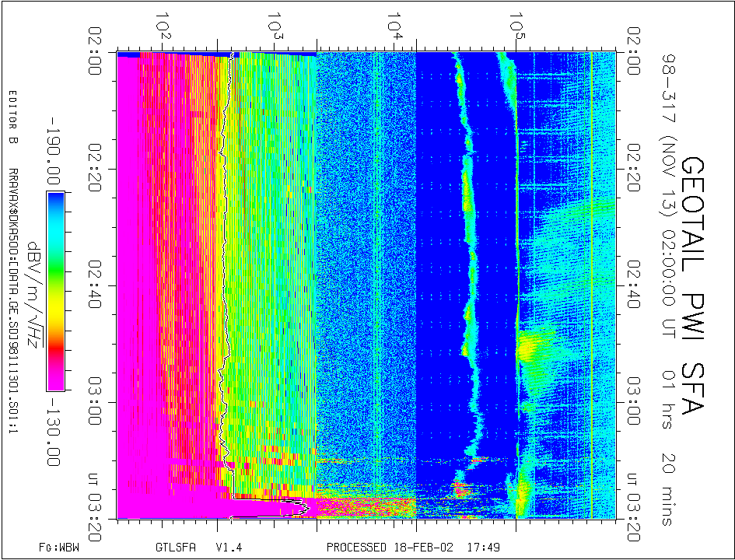735x560 pixels.
Task: Click the GTLSFA V1.4 version text
Action: point(189,547)
